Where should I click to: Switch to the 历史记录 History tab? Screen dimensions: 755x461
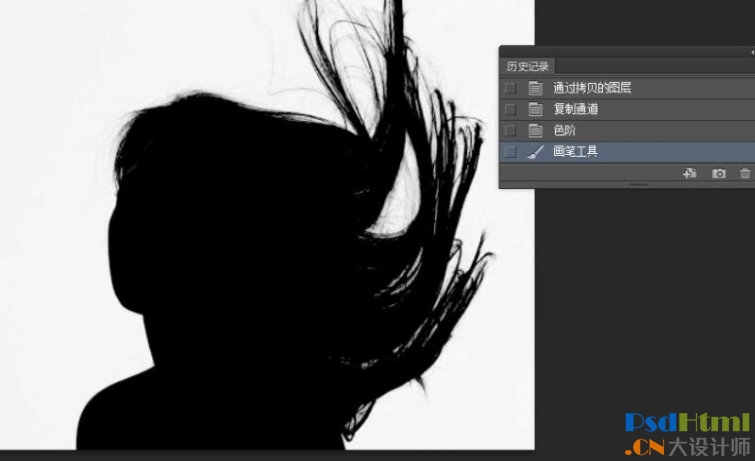click(526, 65)
